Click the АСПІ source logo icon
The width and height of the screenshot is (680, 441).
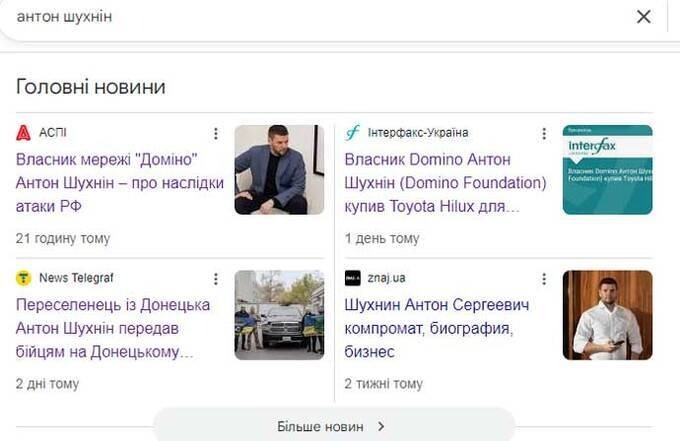click(24, 133)
